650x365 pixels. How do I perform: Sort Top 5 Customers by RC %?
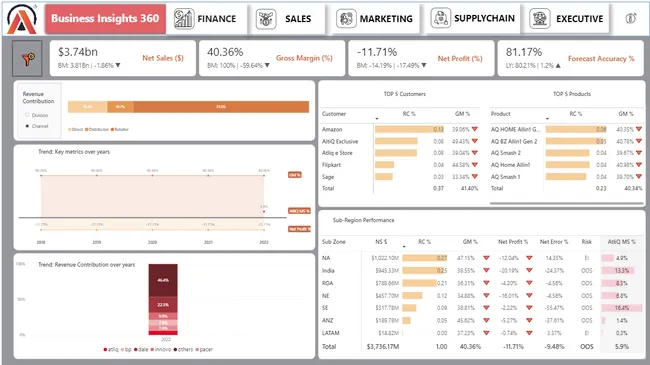pos(409,114)
